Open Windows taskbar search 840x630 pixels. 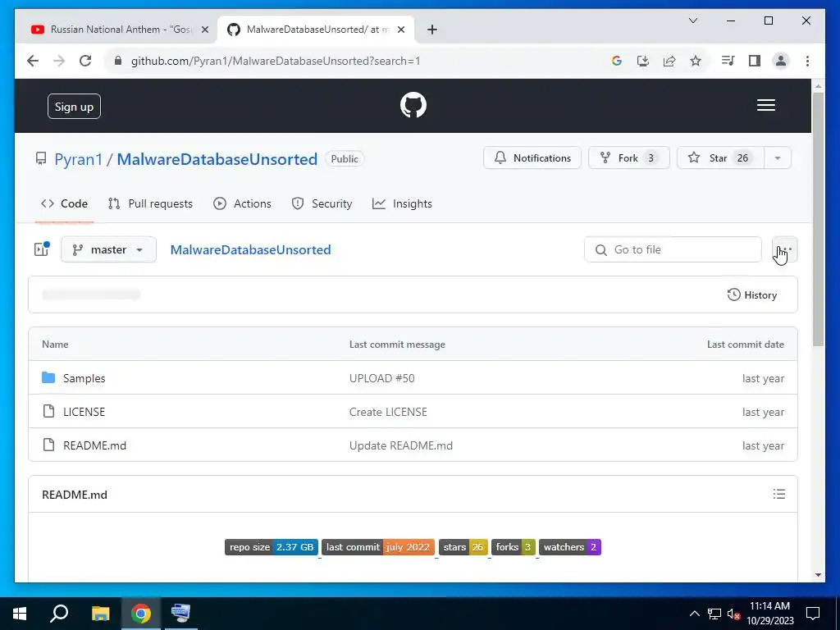[x=59, y=614]
